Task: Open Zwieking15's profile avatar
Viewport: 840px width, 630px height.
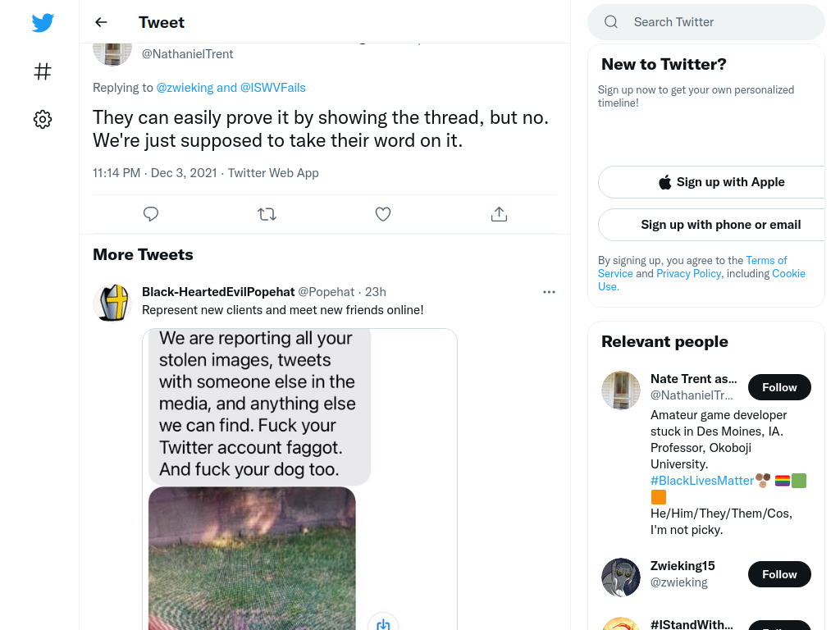Action: 621,577
